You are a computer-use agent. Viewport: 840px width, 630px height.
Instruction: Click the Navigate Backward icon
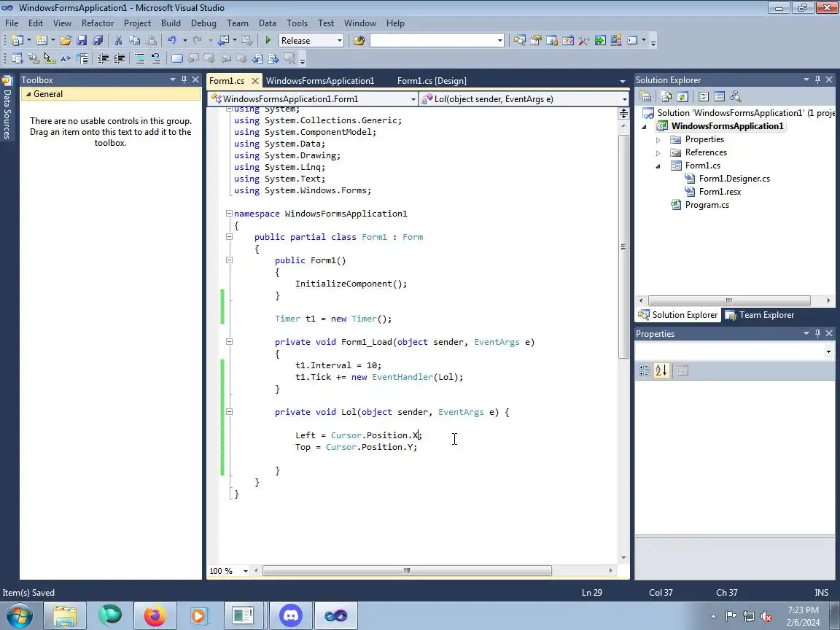click(x=224, y=41)
